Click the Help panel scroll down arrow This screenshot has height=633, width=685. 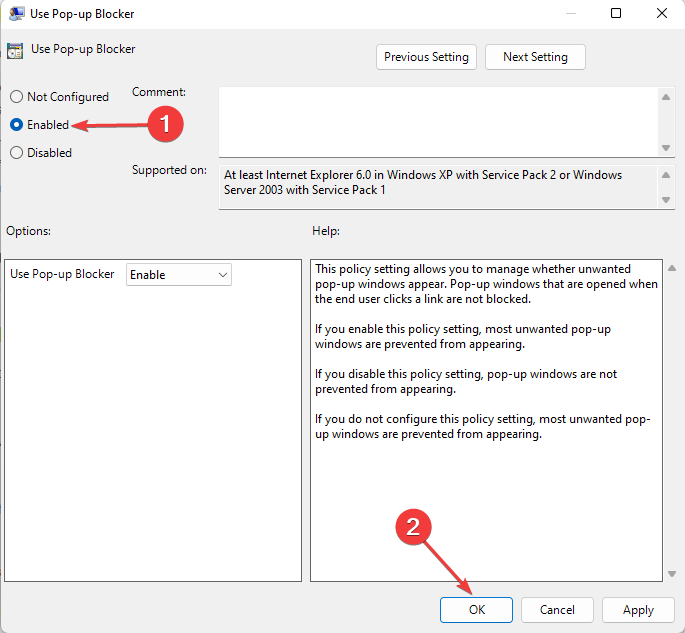coord(672,574)
